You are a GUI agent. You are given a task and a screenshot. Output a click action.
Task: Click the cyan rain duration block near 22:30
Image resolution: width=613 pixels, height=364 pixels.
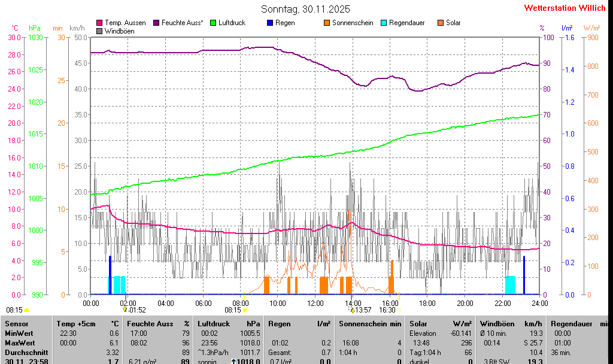(x=510, y=285)
